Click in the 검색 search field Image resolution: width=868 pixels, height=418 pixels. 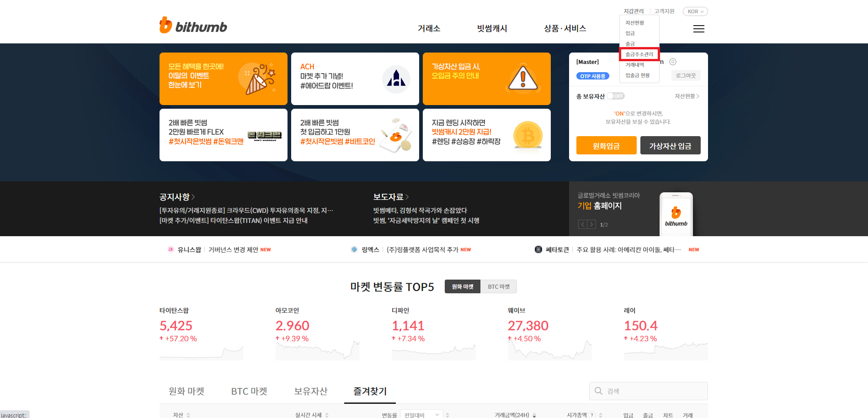[648, 391]
